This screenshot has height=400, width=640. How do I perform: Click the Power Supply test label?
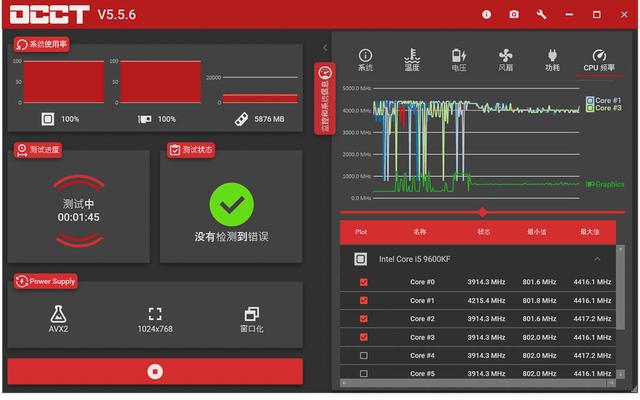[x=46, y=281]
